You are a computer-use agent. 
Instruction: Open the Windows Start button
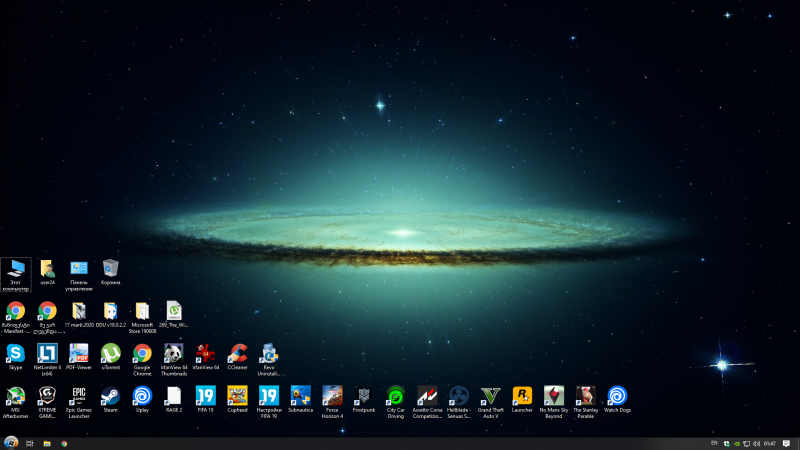10,442
